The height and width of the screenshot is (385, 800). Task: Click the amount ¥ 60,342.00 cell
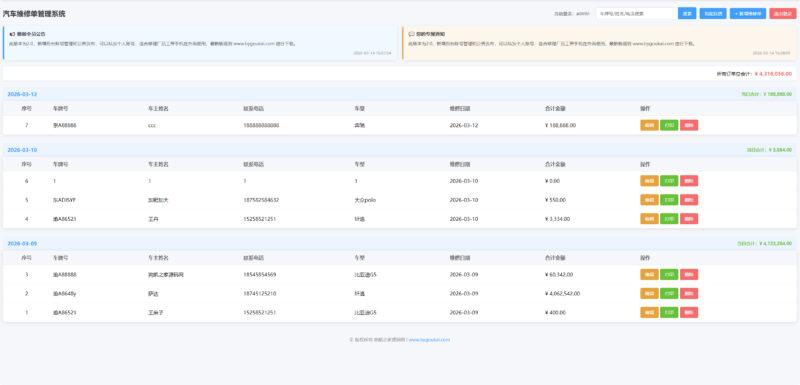(x=559, y=275)
